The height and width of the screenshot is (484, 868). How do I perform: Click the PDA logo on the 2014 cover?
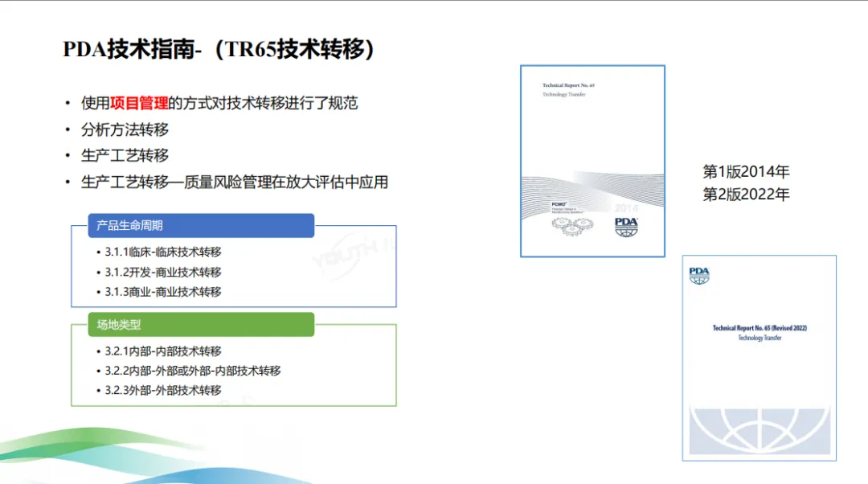626,227
